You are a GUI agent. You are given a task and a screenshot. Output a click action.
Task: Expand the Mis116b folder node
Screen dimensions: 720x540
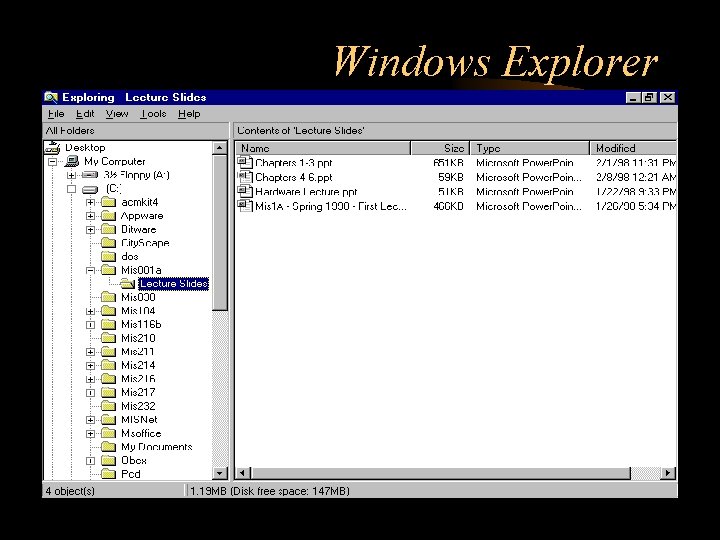[x=90, y=325]
